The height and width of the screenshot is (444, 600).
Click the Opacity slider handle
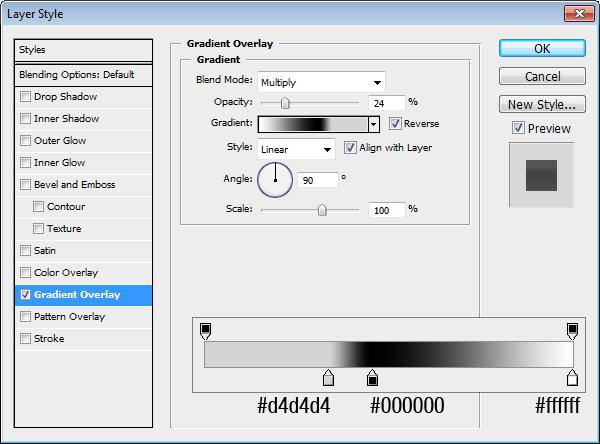pyautogui.click(x=285, y=103)
